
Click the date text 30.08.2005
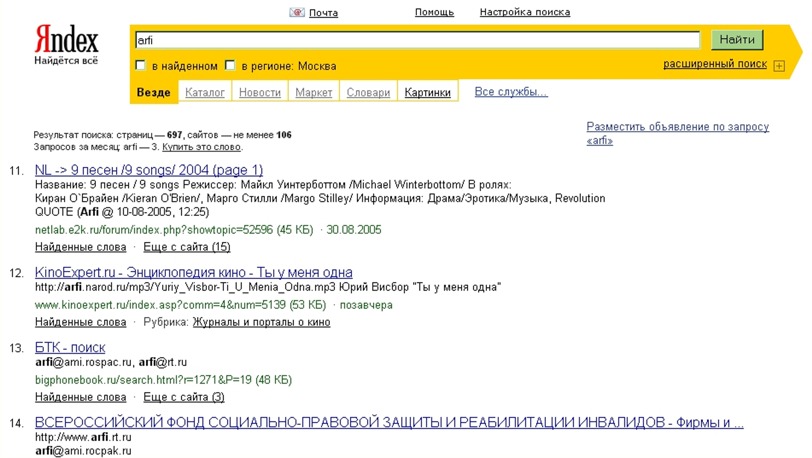point(354,230)
